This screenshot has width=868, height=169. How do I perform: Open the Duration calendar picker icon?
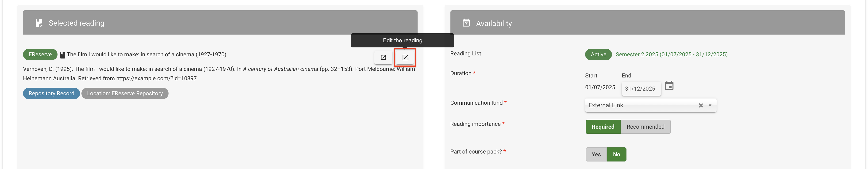point(669,86)
